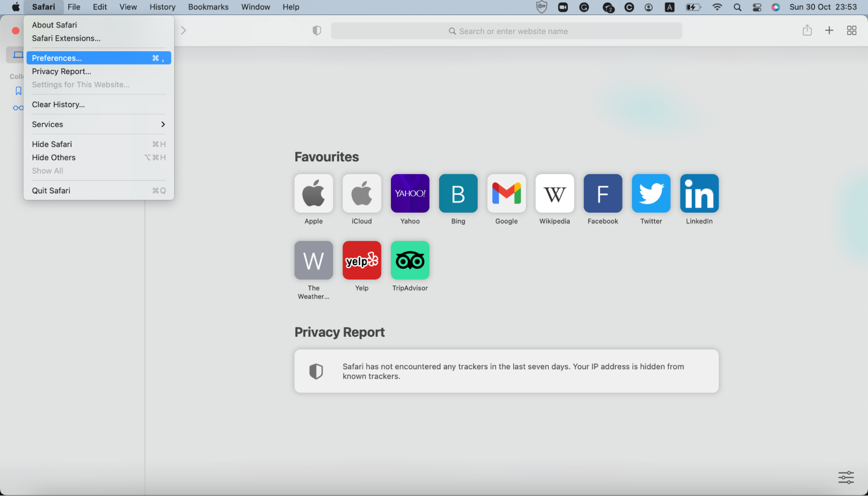The height and width of the screenshot is (496, 868).
Task: Click the privacy shield icon beside address bar
Action: point(317,31)
